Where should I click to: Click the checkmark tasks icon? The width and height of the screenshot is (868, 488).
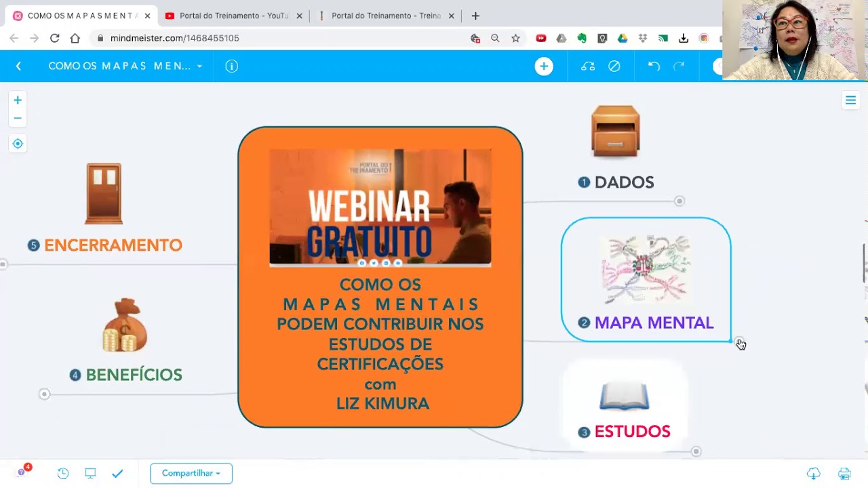coord(117,473)
